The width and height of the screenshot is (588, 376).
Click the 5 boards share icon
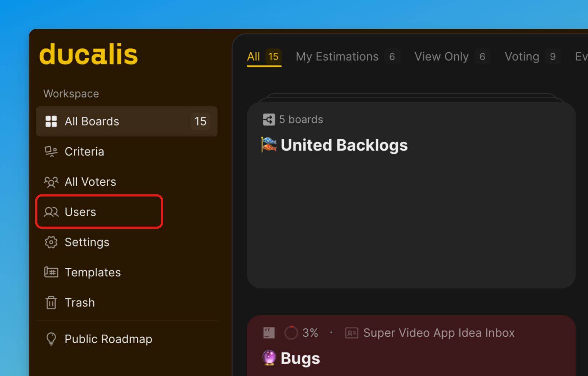269,120
